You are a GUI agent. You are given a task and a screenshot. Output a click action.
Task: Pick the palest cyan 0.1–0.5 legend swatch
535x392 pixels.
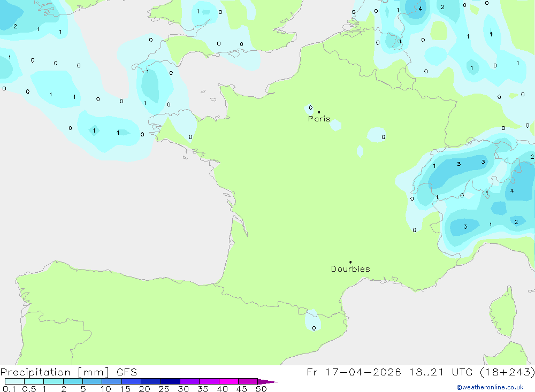[x=14, y=381]
